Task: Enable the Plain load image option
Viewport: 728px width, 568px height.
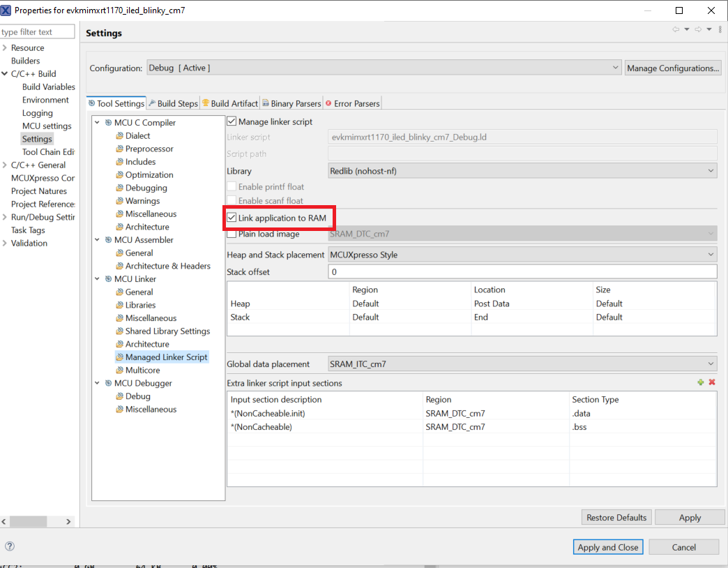Action: tap(231, 233)
